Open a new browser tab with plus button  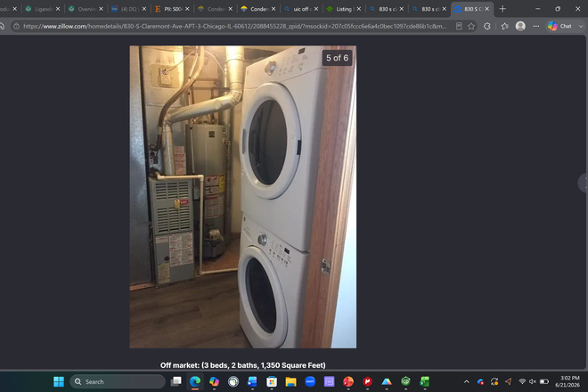[x=502, y=9]
